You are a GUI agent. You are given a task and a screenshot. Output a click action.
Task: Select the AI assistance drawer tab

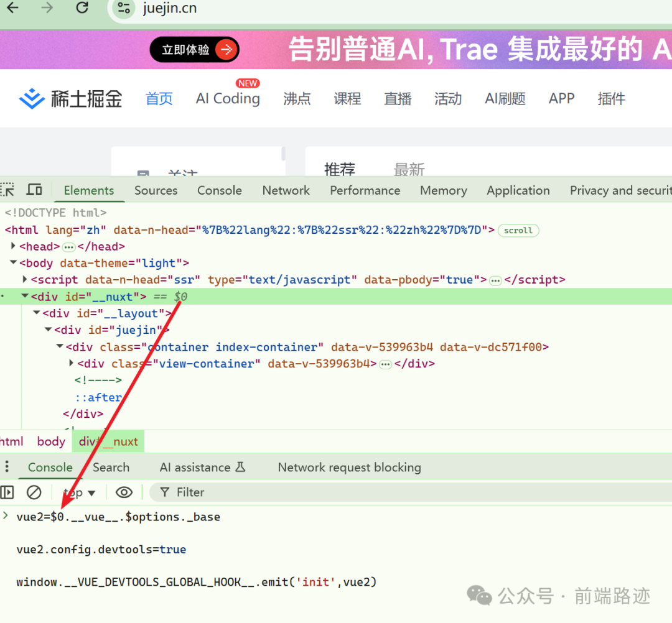203,468
